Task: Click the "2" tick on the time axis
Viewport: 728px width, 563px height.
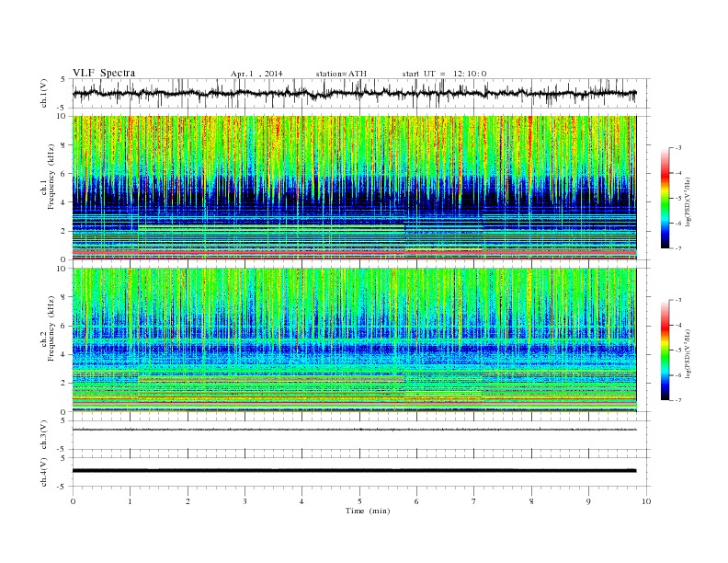Action: click(x=188, y=501)
